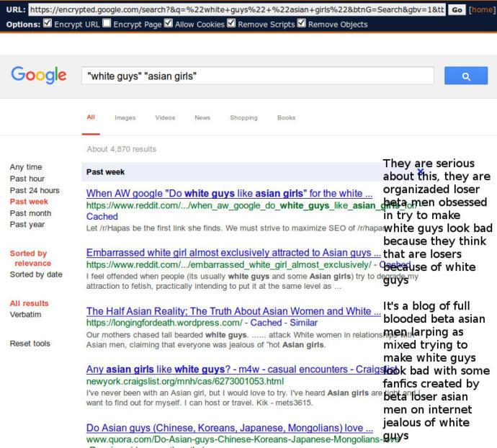Enable the Encrypt Page checkbox
This screenshot has width=497, height=448.
pyautogui.click(x=107, y=23)
